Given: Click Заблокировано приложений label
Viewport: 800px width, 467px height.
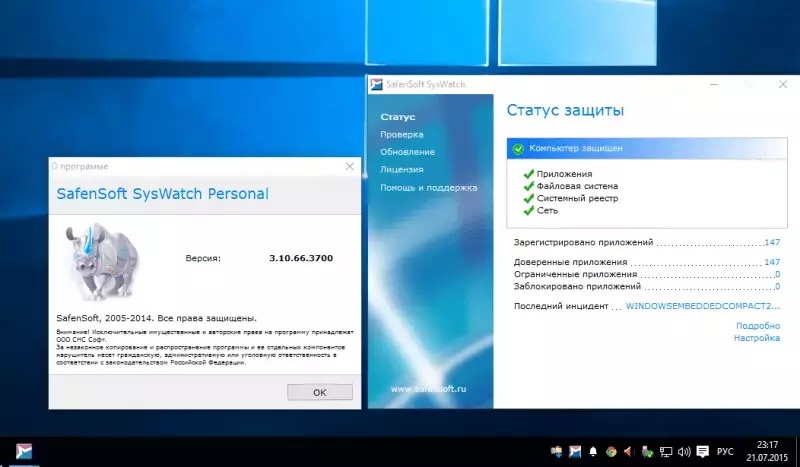Looking at the screenshot, I should coord(577,286).
